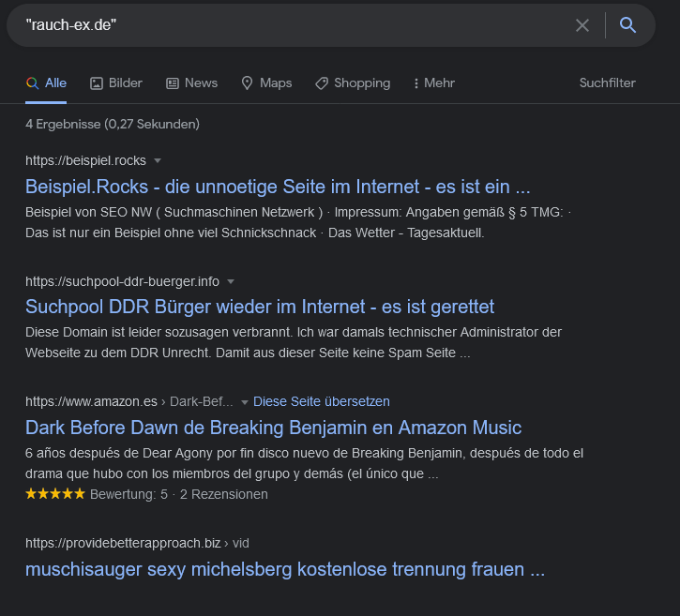Switch to the News tab

tap(201, 83)
